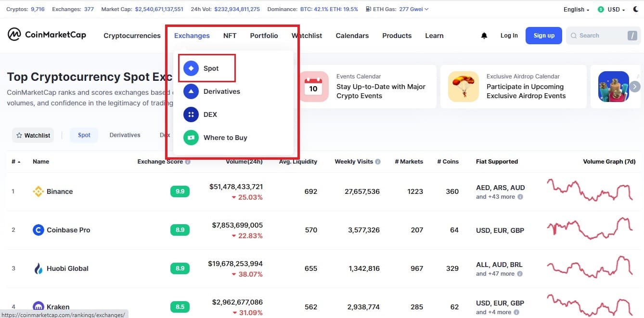Click the Kraken logo icon
Screen dimensions: 644x318
38,306
